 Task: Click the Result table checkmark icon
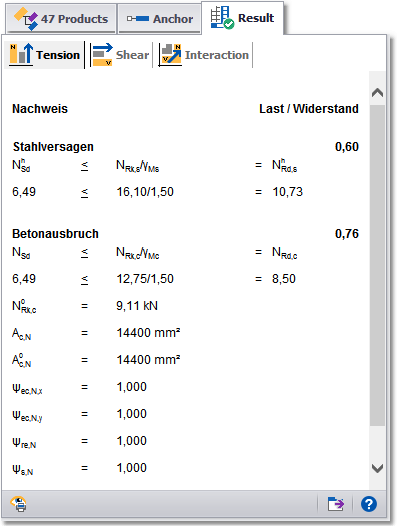tap(222, 18)
